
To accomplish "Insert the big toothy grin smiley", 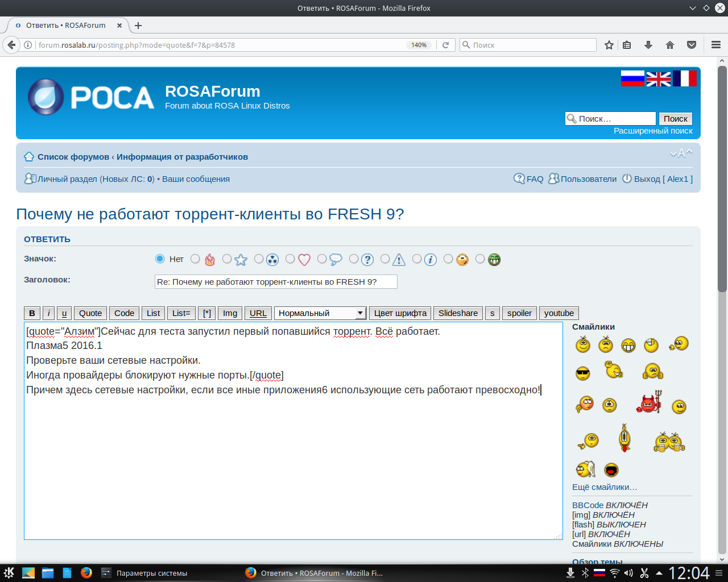I will 628,345.
